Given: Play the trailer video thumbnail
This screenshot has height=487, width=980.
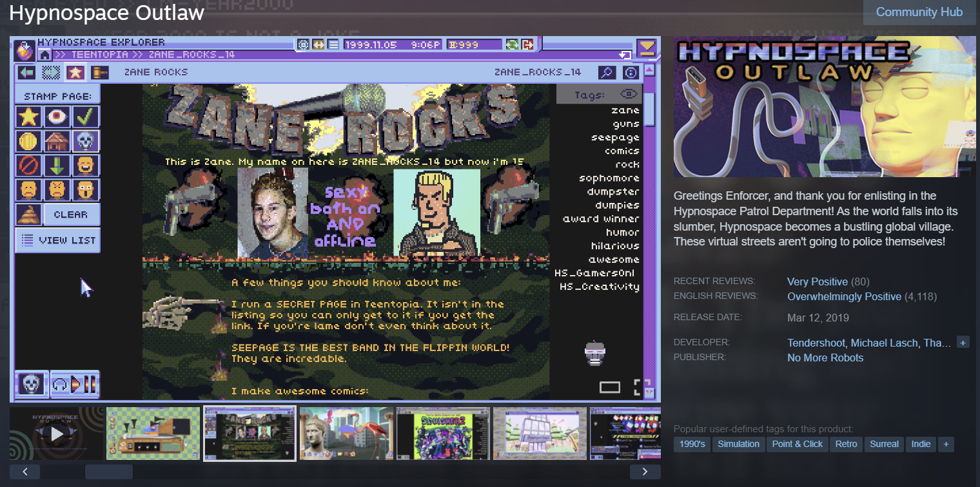Looking at the screenshot, I should [57, 433].
